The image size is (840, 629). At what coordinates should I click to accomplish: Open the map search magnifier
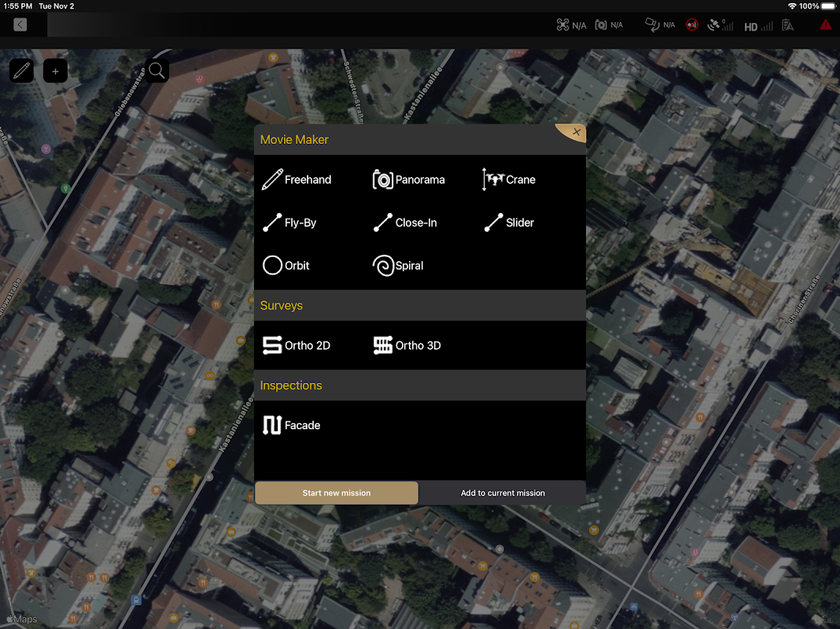coord(157,71)
